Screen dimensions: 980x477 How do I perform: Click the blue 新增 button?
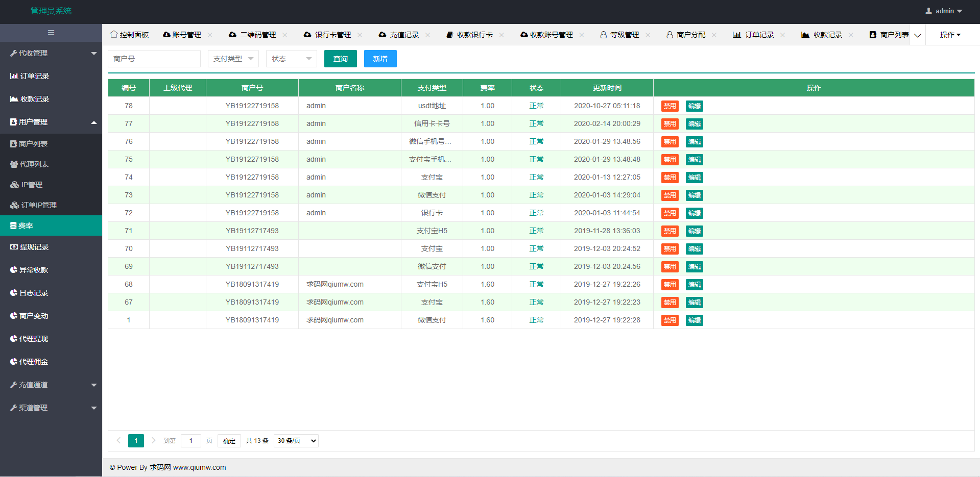click(380, 59)
